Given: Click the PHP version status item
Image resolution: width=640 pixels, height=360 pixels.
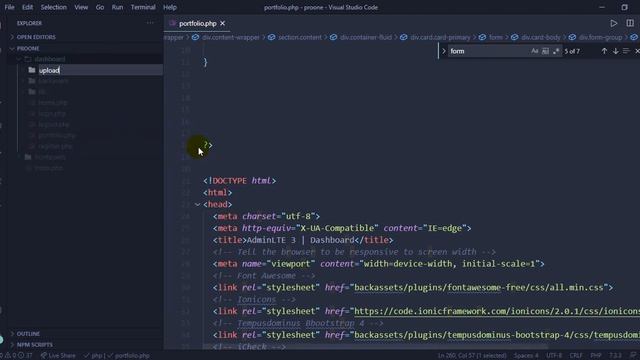Looking at the screenshot, I should [x=615, y=356].
